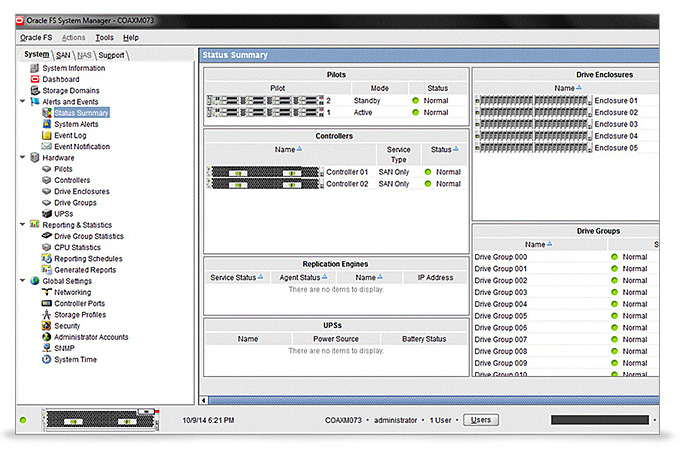Select the Controller 02 row
This screenshot has width=680, height=451.
coord(336,184)
